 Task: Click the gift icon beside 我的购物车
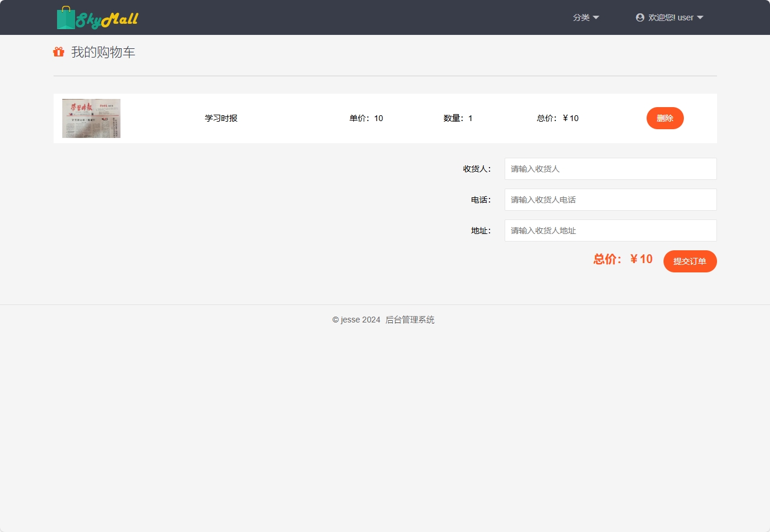[x=58, y=52]
